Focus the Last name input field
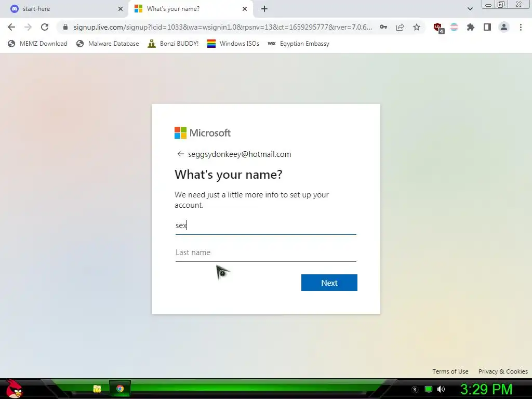The height and width of the screenshot is (399, 532). pos(265,252)
